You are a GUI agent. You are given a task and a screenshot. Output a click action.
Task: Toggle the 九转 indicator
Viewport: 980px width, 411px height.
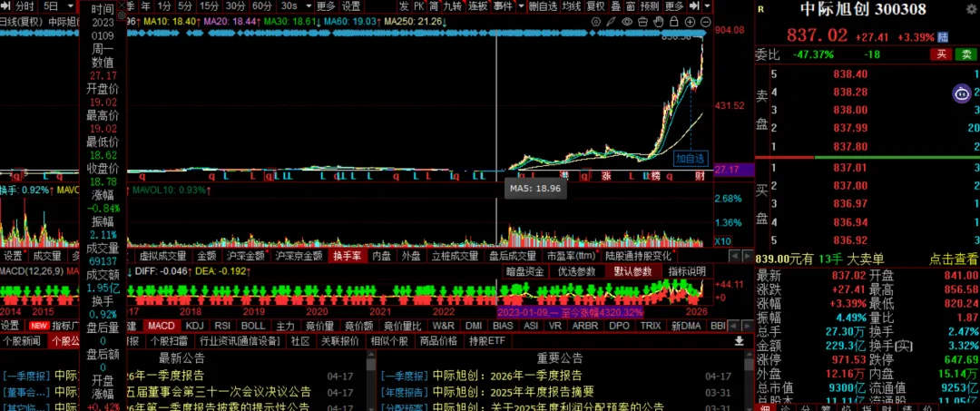452,6
